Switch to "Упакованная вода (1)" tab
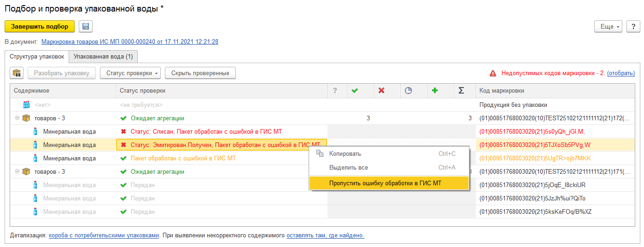This screenshot has height=247, width=644. point(103,57)
